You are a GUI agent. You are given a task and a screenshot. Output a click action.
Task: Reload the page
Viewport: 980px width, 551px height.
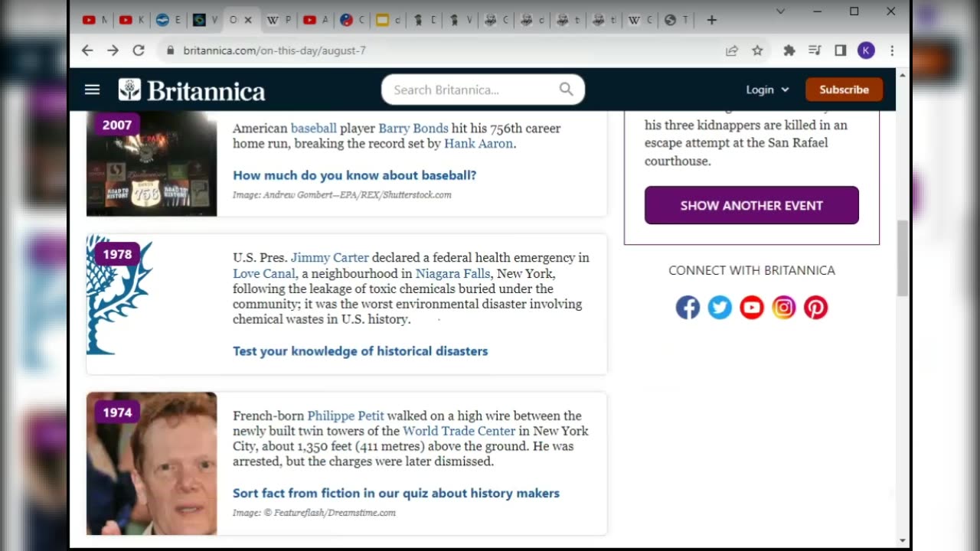point(139,51)
